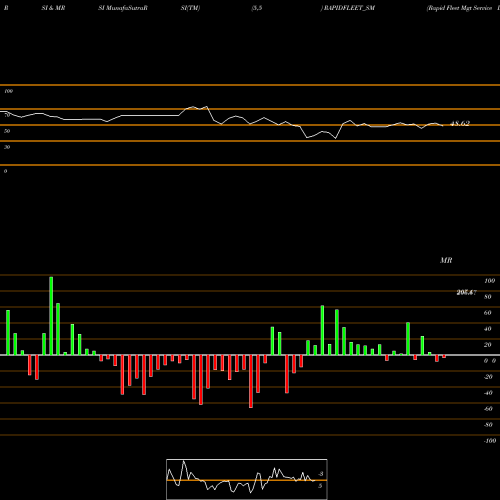500x500 pixels.
Task: Click the 'RAPIDFLEET_SM' ticker symbol text
Action: click(349, 8)
